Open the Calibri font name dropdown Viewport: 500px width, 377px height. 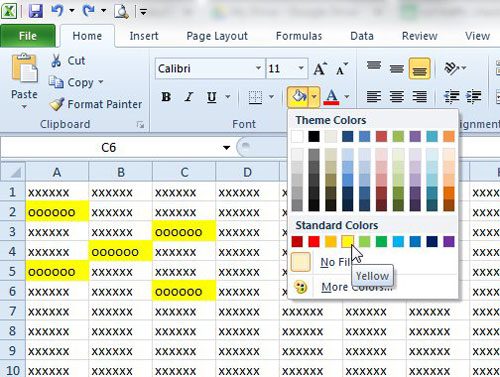point(258,68)
